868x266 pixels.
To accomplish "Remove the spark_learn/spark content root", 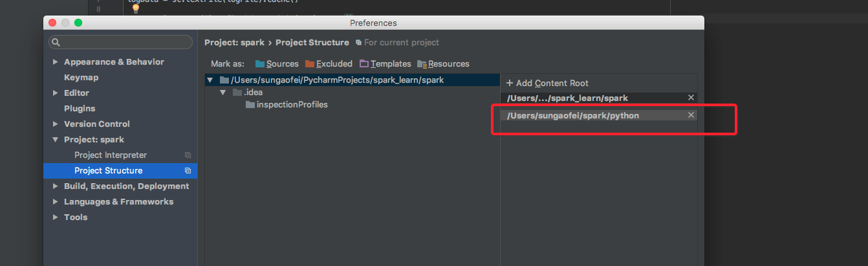I will [x=691, y=98].
